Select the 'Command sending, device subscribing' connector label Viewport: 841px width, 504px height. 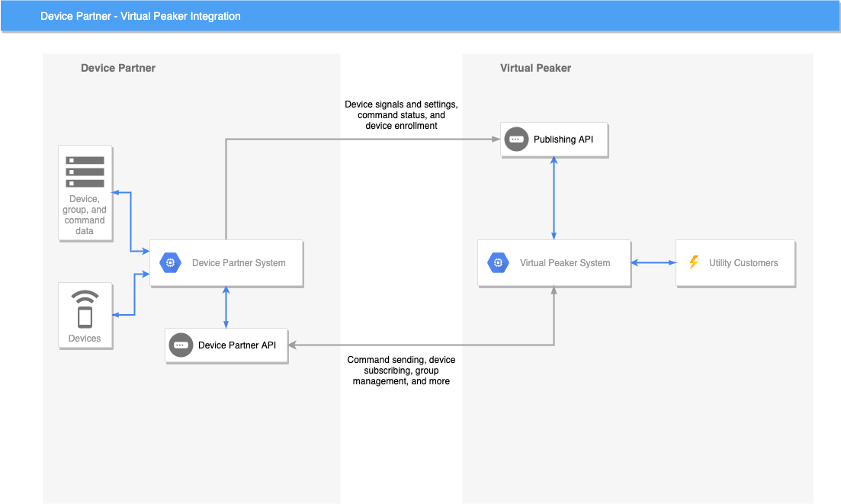[x=401, y=371]
